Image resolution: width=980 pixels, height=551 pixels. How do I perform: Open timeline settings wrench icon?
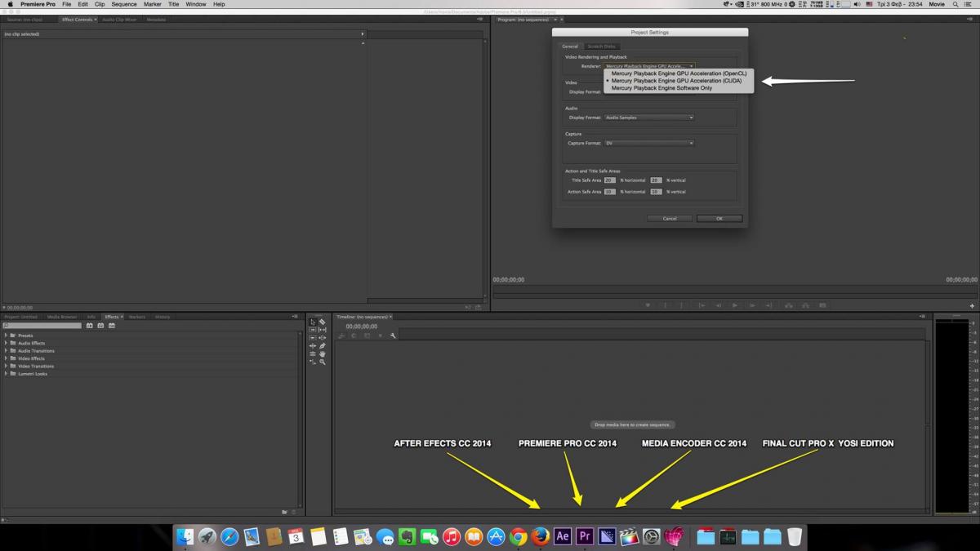click(x=393, y=335)
